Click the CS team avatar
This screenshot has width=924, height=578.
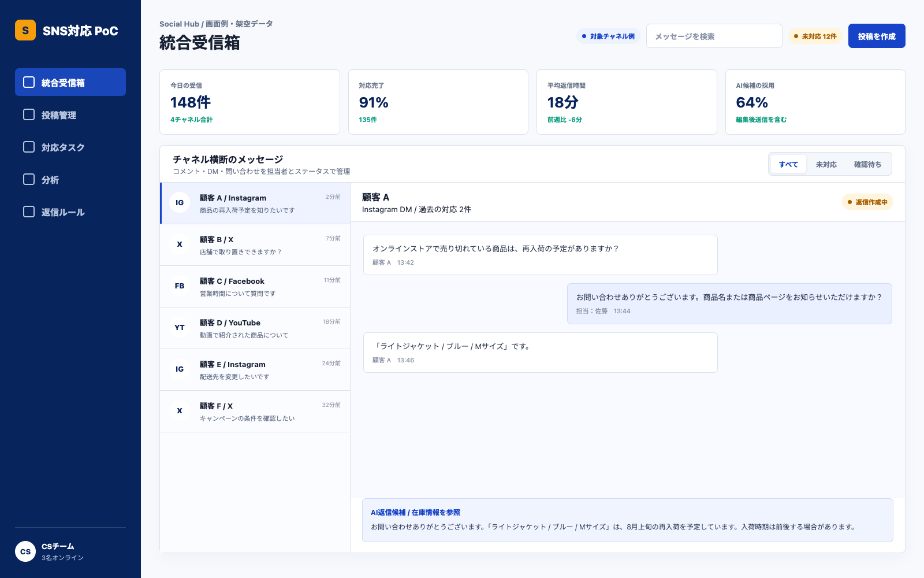click(25, 551)
